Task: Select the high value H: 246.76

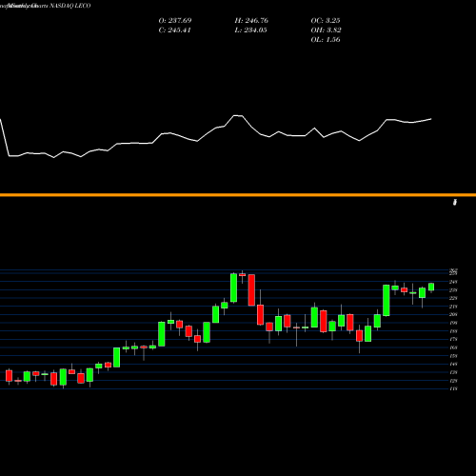Action: [x=251, y=21]
